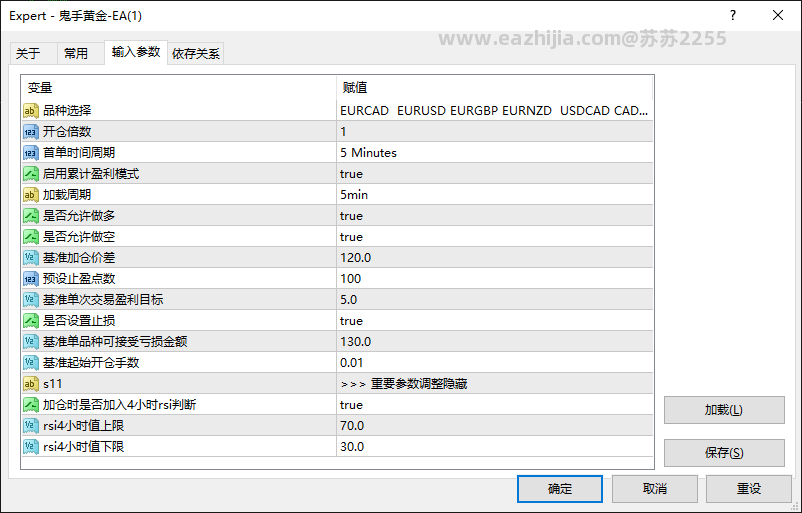
Task: Edit the 预设止盈点数 value 100
Action: coord(495,279)
